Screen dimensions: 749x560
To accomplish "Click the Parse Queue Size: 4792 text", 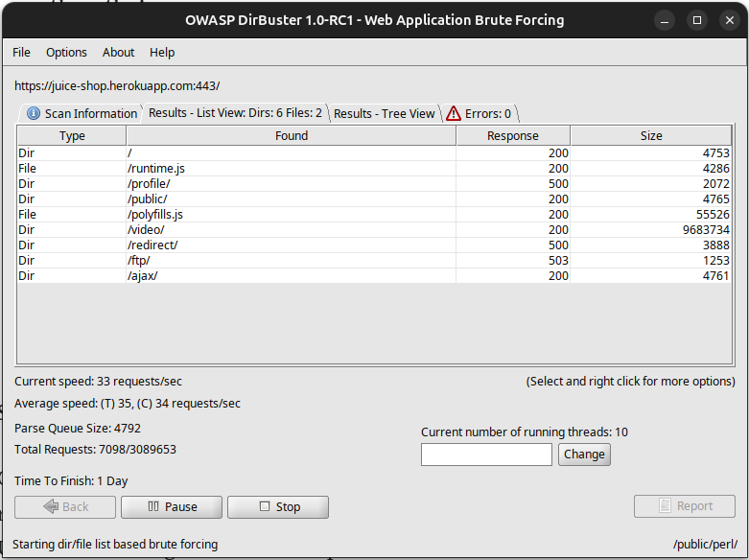I will coord(78,428).
